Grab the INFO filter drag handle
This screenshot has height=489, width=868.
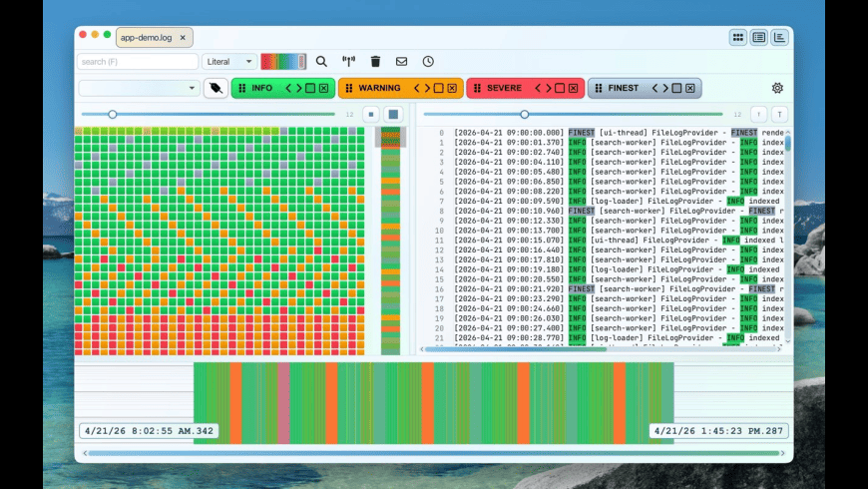(x=241, y=88)
